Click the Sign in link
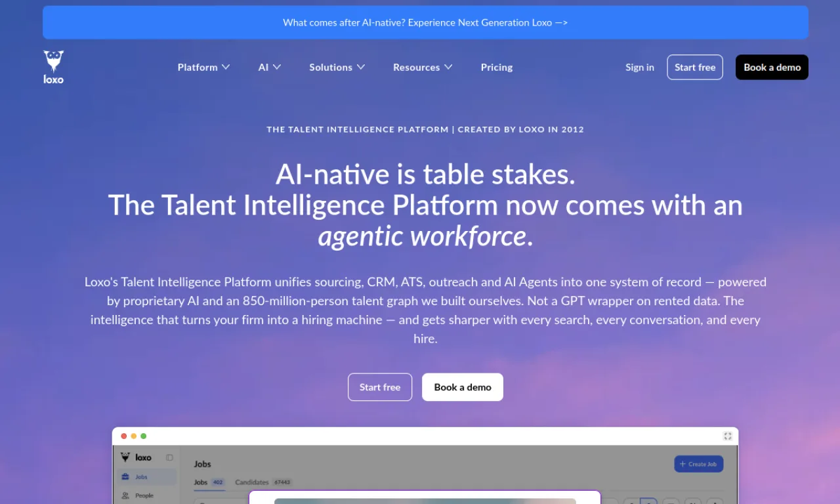The height and width of the screenshot is (504, 840). (640, 67)
